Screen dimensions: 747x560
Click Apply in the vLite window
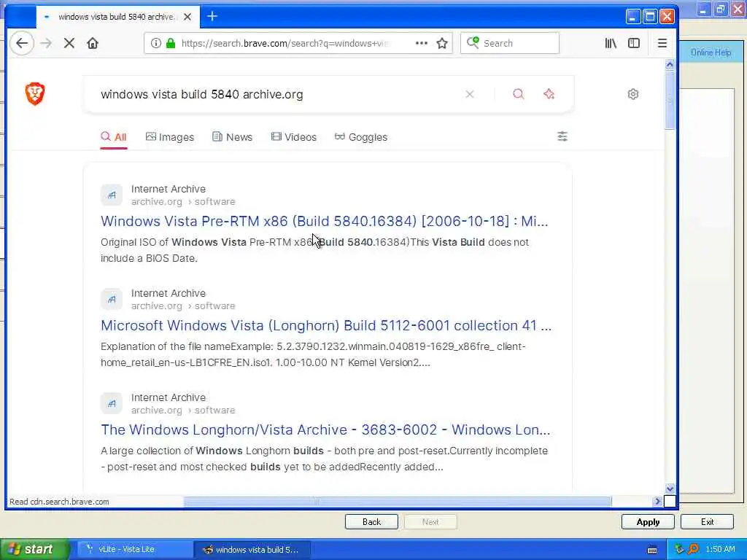pyautogui.click(x=648, y=522)
